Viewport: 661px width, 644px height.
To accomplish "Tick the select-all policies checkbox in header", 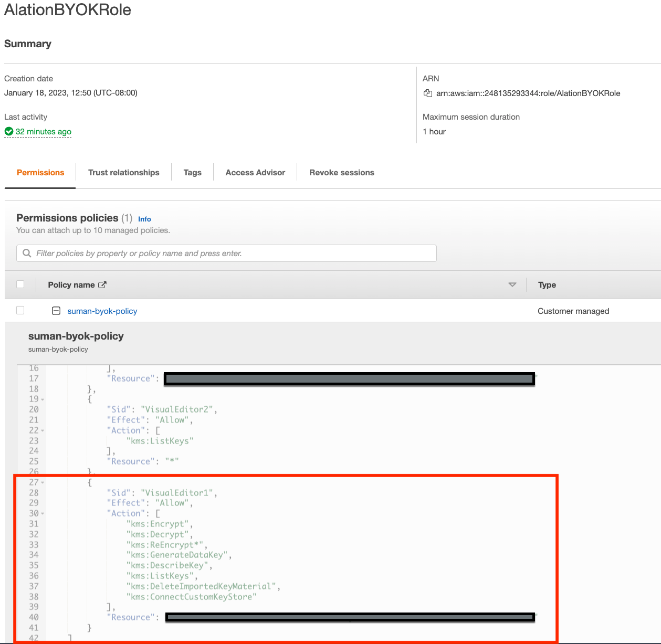I will [x=20, y=284].
